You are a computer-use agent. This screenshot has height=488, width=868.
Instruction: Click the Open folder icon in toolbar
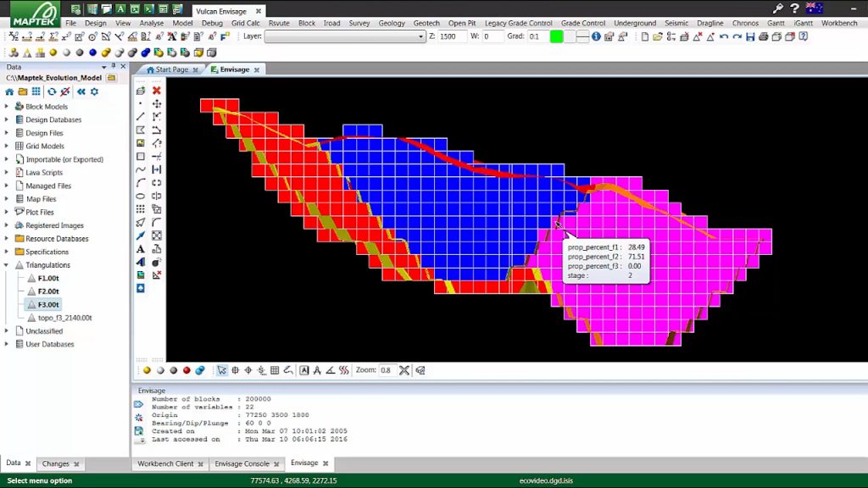pos(658,36)
